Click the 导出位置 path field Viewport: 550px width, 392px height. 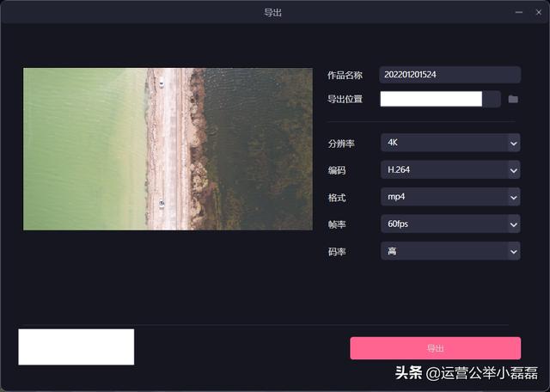click(x=440, y=99)
